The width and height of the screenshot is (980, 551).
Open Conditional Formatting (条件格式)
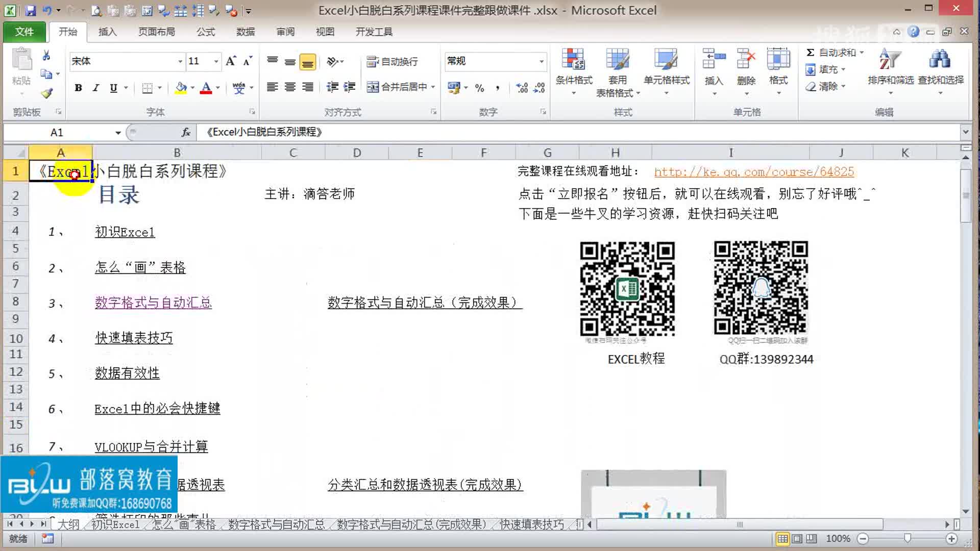pyautogui.click(x=574, y=71)
